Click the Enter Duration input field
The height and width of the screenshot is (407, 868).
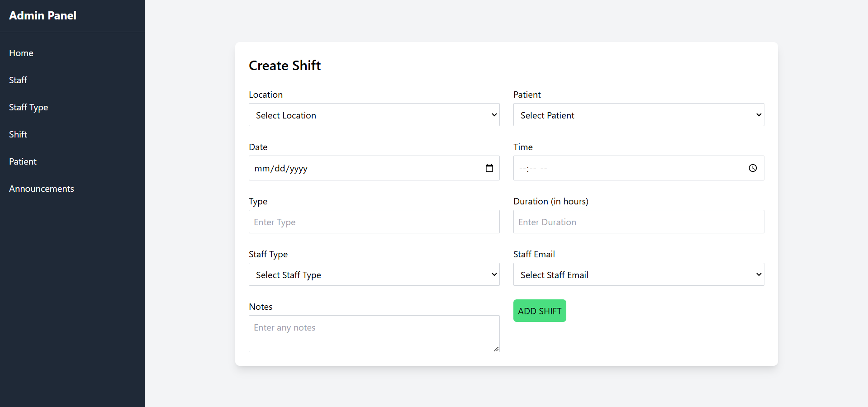(x=638, y=222)
